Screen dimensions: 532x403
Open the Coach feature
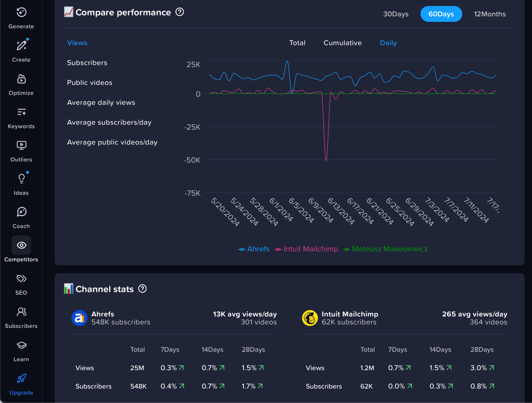[21, 217]
